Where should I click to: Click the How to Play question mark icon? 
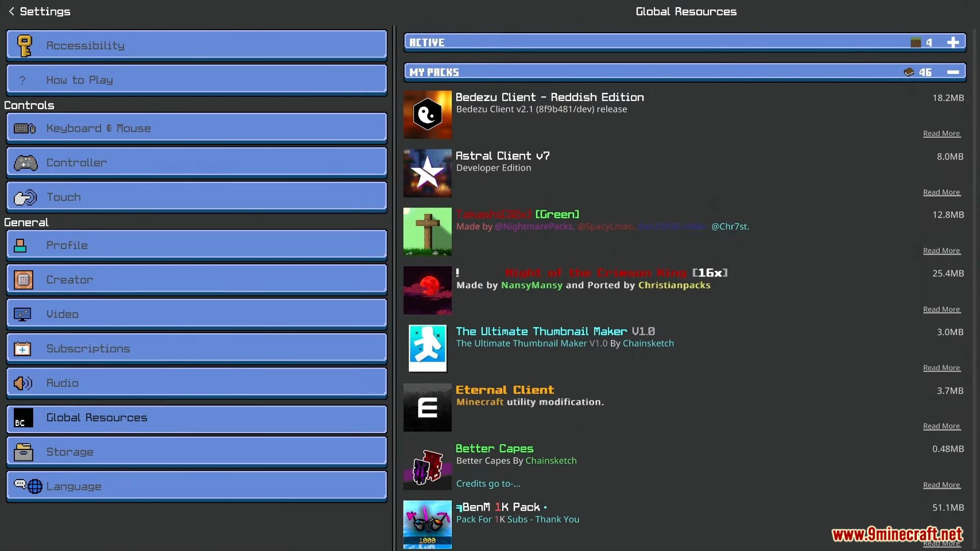pyautogui.click(x=22, y=80)
